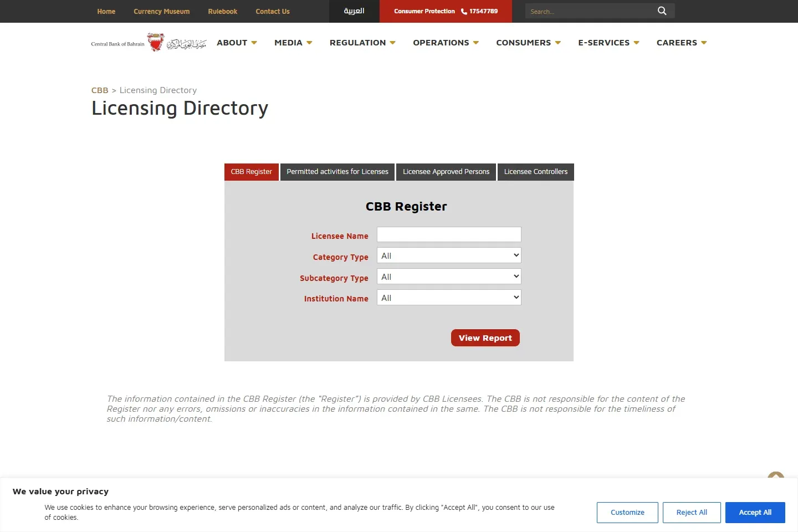Expand the E-SERVICES menu
The height and width of the screenshot is (532, 798).
[608, 43]
